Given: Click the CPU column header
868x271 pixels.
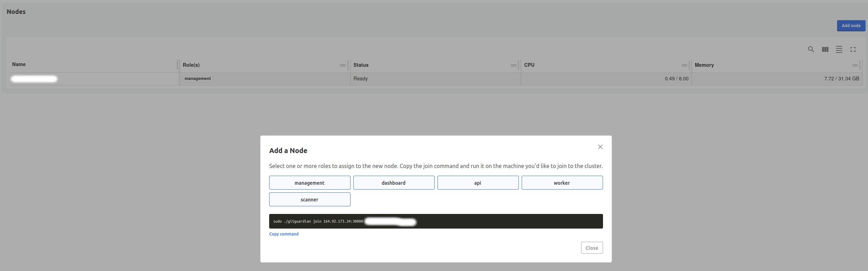Looking at the screenshot, I should (x=529, y=65).
